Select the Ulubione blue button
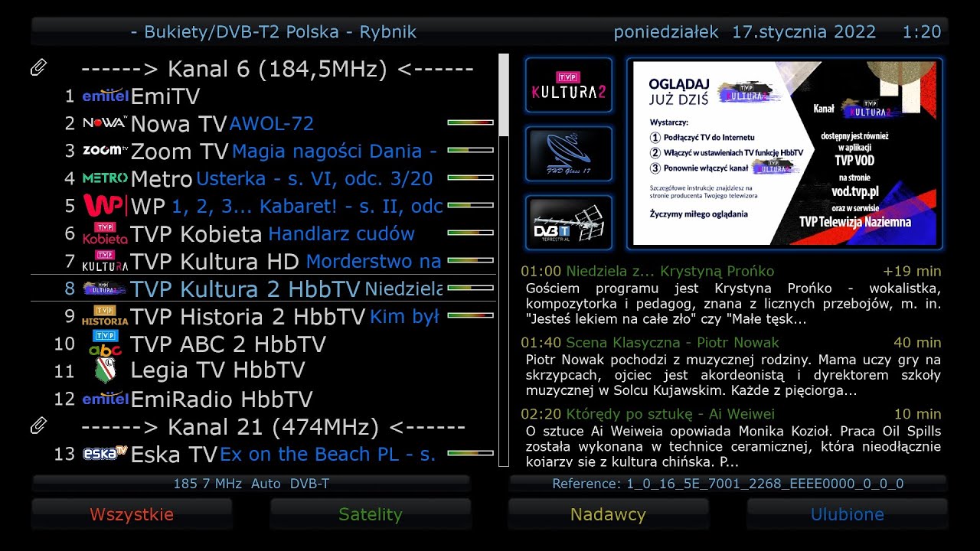The height and width of the screenshot is (551, 980). pyautogui.click(x=848, y=514)
